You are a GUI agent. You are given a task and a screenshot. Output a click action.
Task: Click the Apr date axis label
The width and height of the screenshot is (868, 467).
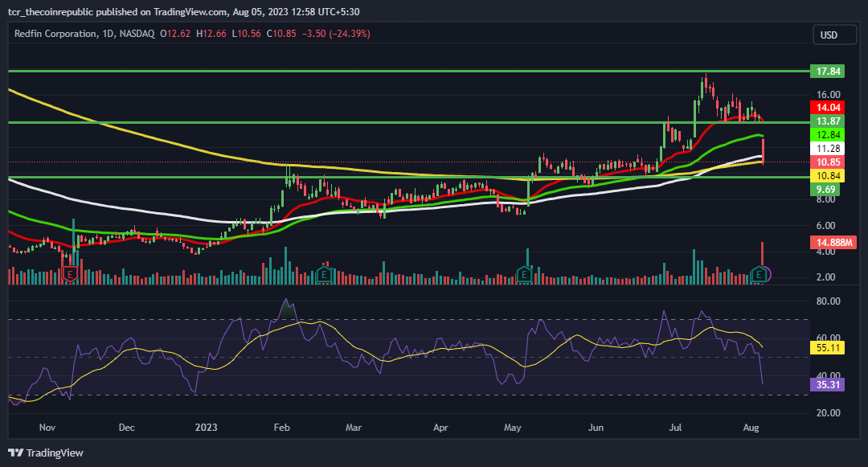tap(440, 428)
